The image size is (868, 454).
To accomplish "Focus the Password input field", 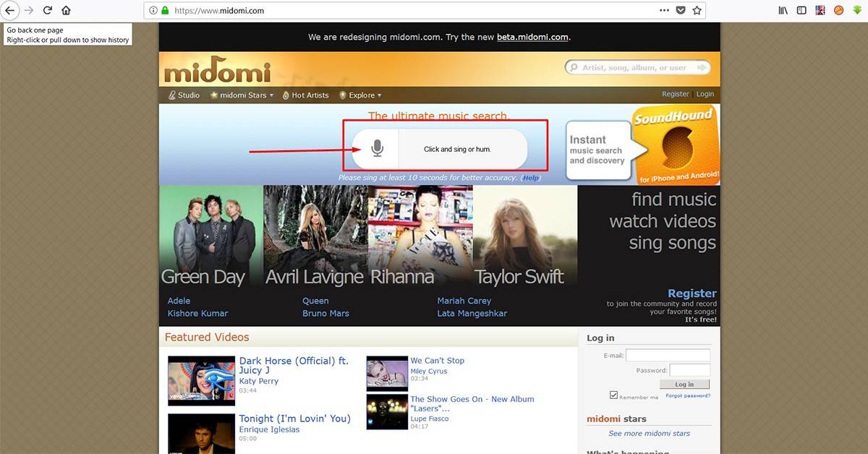I will click(689, 370).
